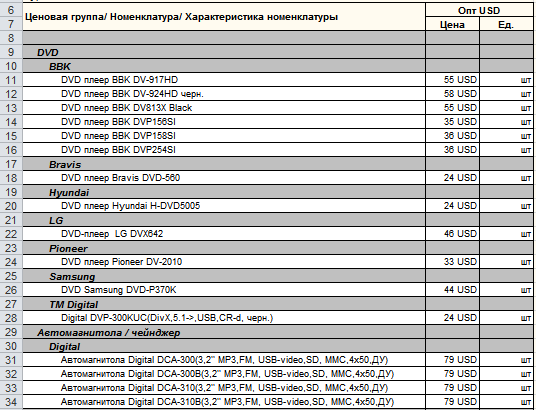536x410 pixels.
Task: Click 'шт' unit cell for Samsung DVD-P370K
Action: pyautogui.click(x=506, y=290)
